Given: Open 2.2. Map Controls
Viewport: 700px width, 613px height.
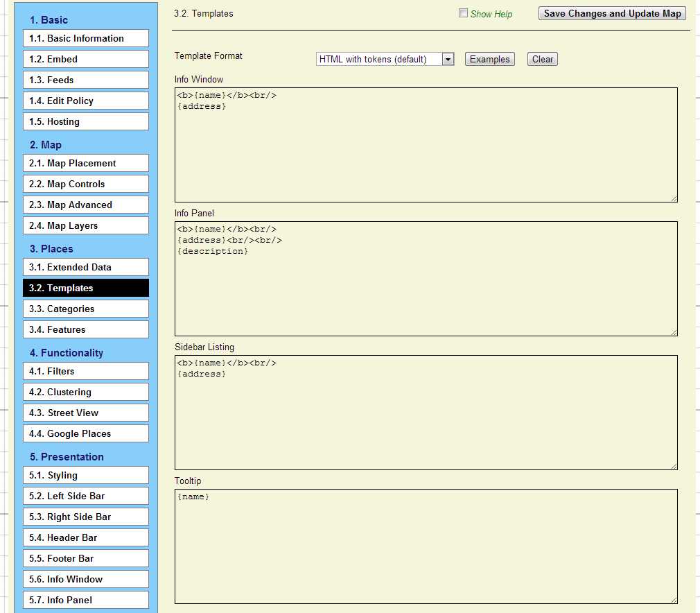Looking at the screenshot, I should 86,184.
